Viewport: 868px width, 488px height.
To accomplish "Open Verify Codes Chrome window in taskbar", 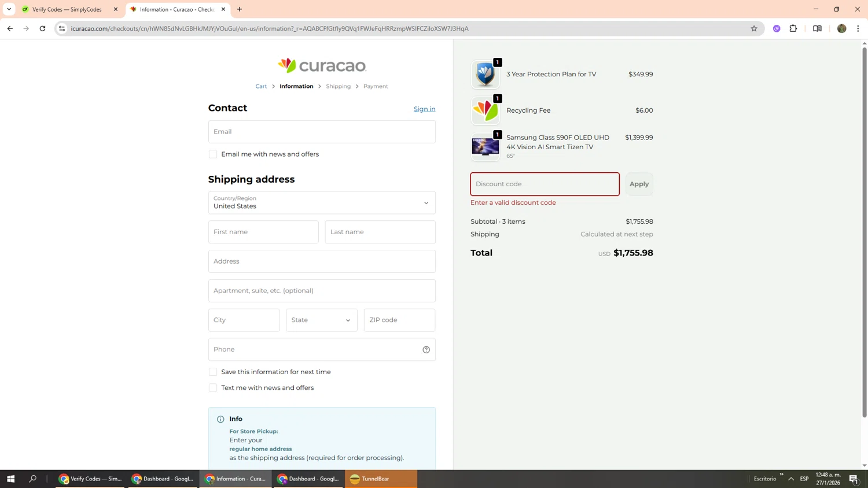I will click(90, 479).
